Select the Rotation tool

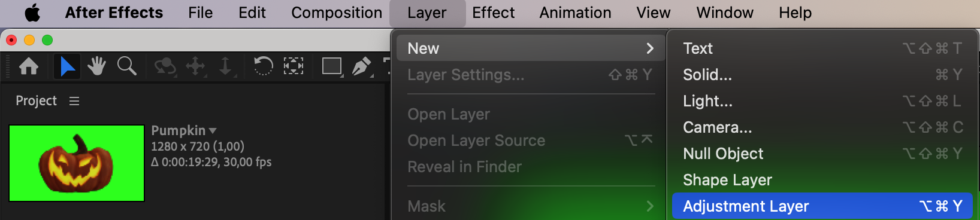[263, 66]
